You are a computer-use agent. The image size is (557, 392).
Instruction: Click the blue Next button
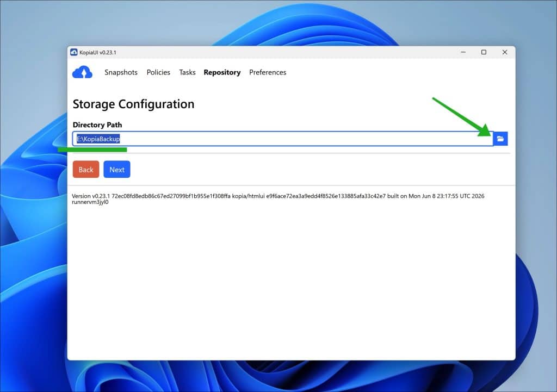(x=117, y=170)
